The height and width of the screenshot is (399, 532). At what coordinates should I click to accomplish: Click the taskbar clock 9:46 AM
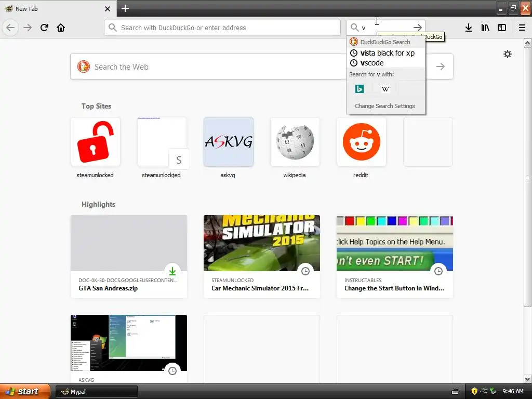coord(513,392)
